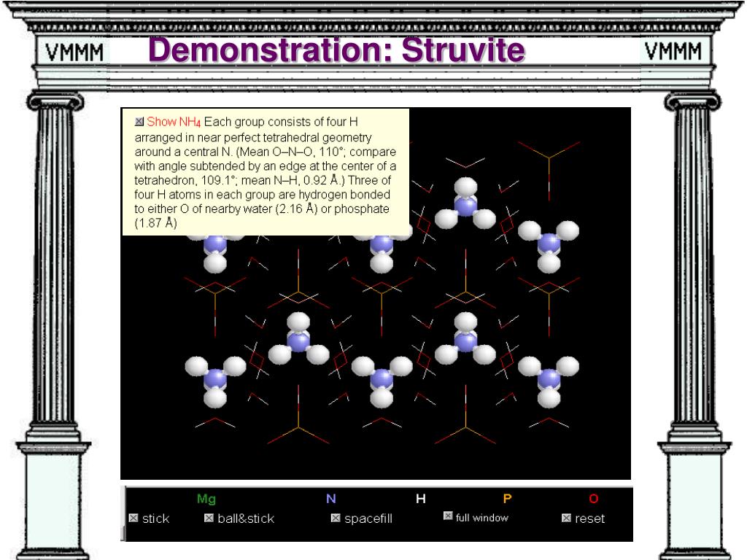Image resolution: width=747 pixels, height=560 pixels.
Task: Click the red Show NH4 text
Action: (x=174, y=122)
